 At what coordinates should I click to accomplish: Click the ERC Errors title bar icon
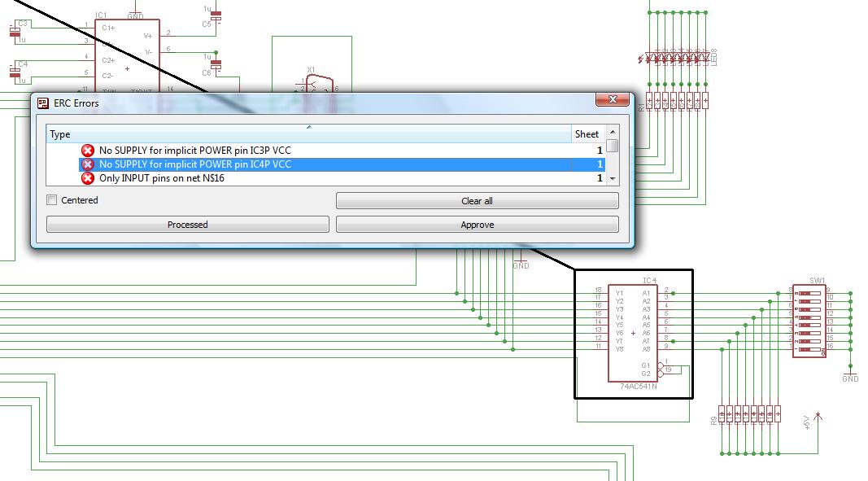click(42, 103)
